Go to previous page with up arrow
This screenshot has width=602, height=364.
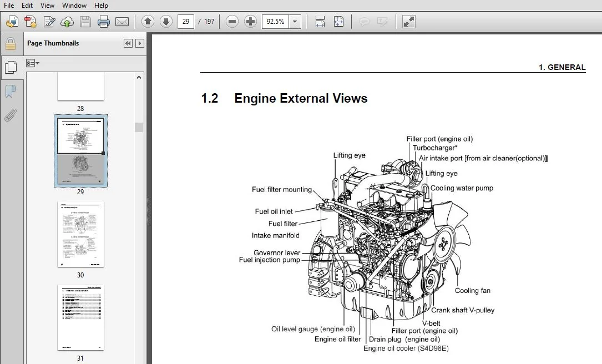148,22
